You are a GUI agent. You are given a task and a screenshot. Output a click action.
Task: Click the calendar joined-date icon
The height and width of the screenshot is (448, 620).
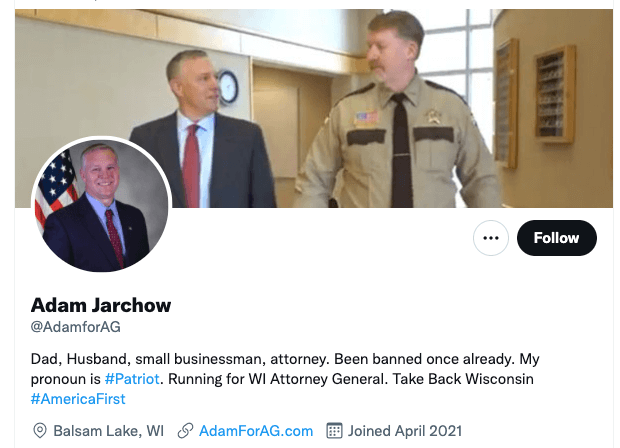pos(334,431)
